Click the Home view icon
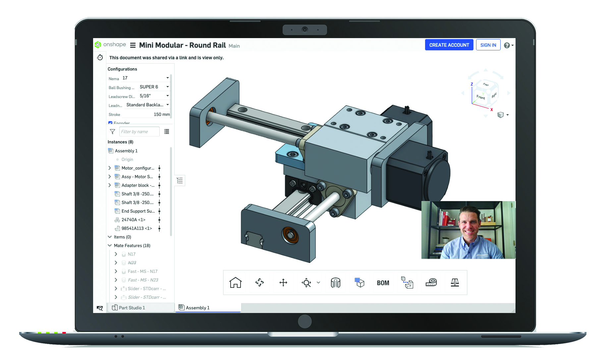This screenshot has width=603, height=364. coord(235,283)
